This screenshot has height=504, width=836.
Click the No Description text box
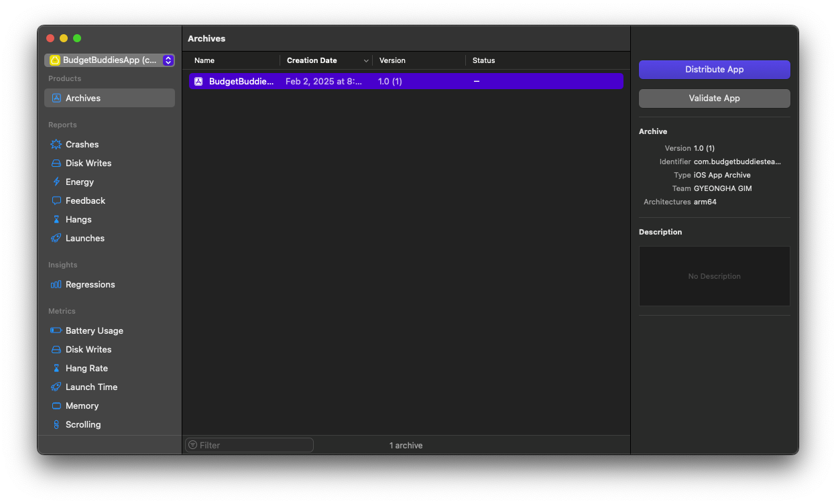tap(715, 276)
